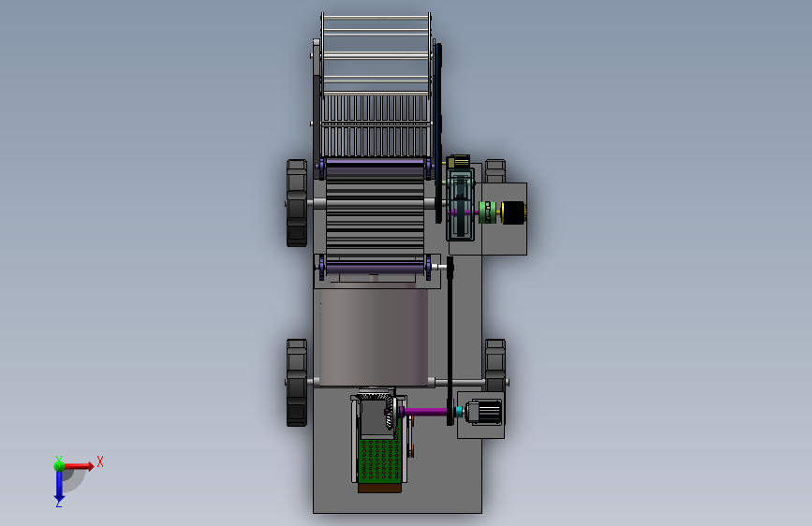Select the vertical comb bars of the conveyor

[x=376, y=125]
